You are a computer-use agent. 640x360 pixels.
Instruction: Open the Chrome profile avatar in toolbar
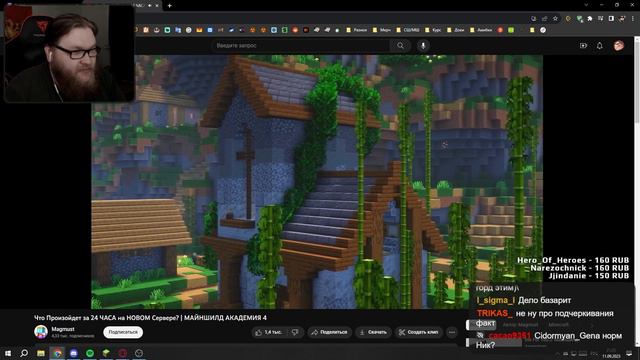pos(622,18)
